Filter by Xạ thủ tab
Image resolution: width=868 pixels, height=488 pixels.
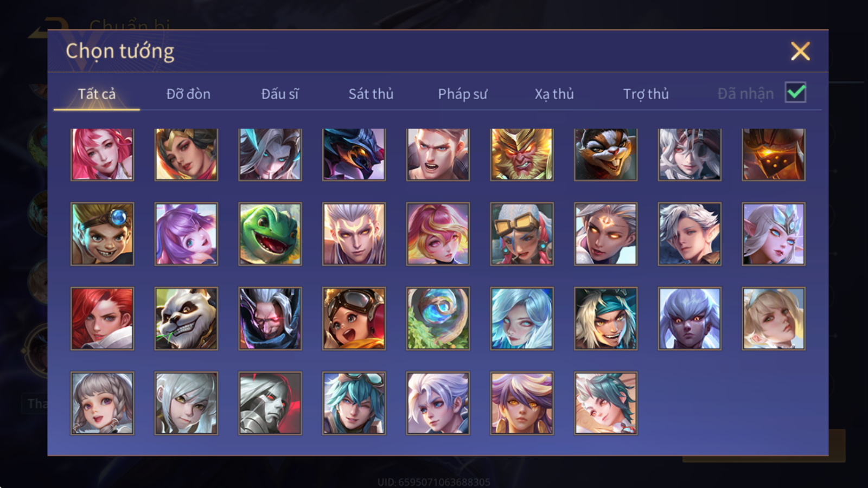click(x=554, y=94)
